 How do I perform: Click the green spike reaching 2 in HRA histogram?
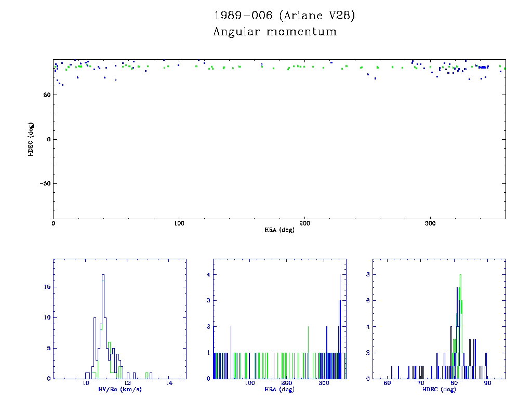(x=308, y=327)
